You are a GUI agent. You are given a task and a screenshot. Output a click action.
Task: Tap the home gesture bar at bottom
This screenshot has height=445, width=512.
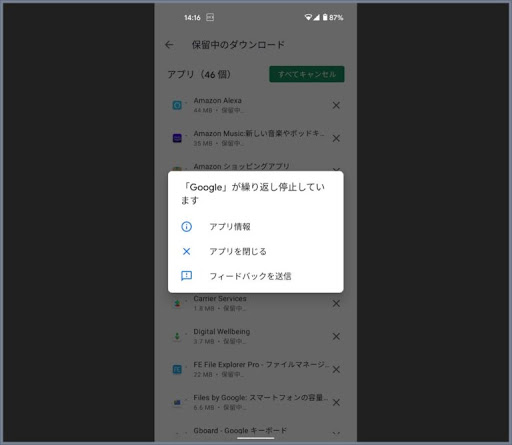(x=256, y=438)
